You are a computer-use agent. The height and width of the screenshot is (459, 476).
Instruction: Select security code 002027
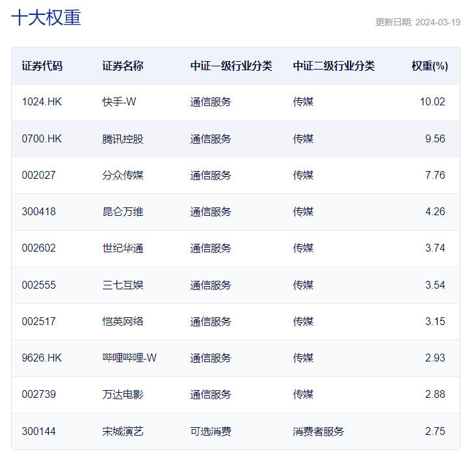[39, 175]
